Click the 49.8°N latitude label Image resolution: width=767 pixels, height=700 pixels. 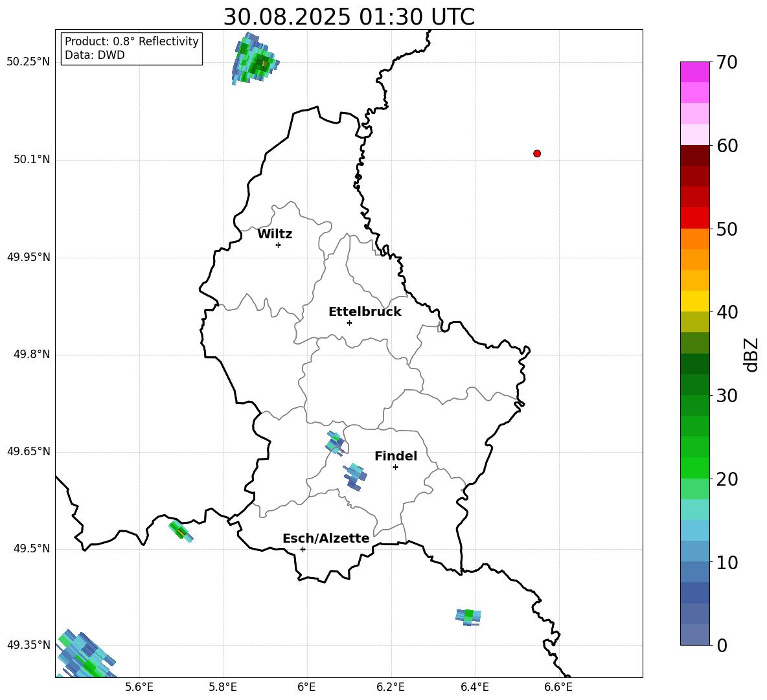[x=32, y=354]
